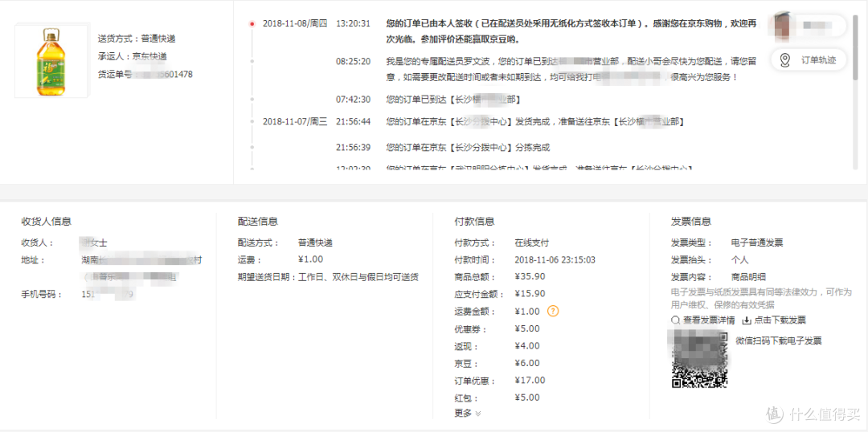Open 查看发票详情 invoice details link

pos(709,320)
